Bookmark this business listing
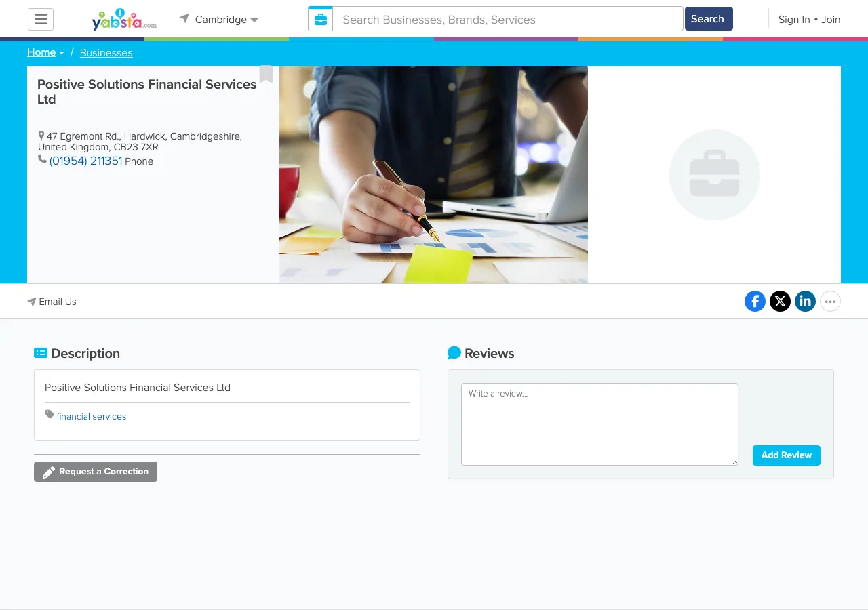The image size is (868, 610). click(x=266, y=75)
